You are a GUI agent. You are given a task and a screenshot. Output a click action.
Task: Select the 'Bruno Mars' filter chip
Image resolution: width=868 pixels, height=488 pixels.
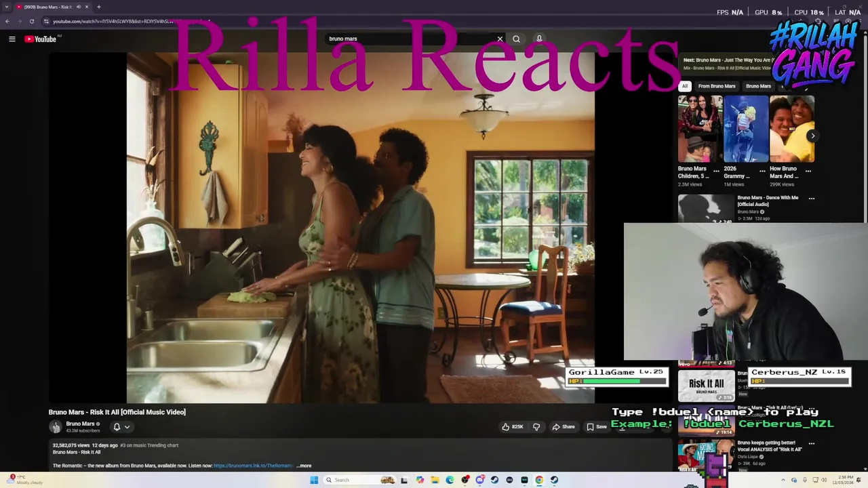point(758,86)
